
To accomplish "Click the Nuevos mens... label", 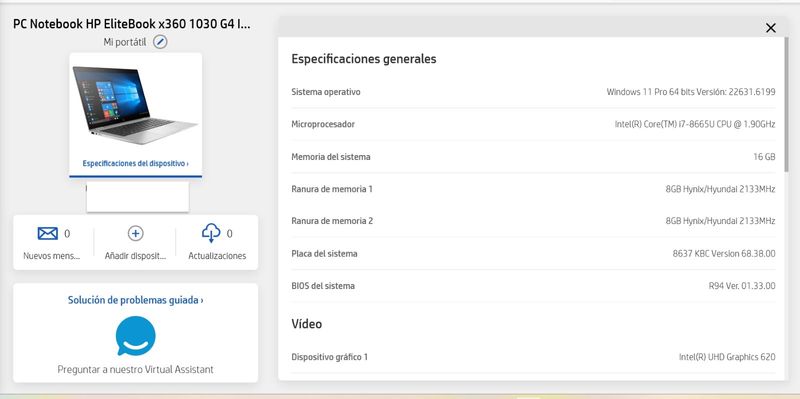I will 52,256.
